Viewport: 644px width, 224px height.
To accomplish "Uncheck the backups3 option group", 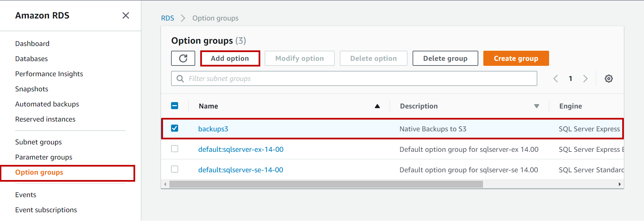I will pos(175,128).
